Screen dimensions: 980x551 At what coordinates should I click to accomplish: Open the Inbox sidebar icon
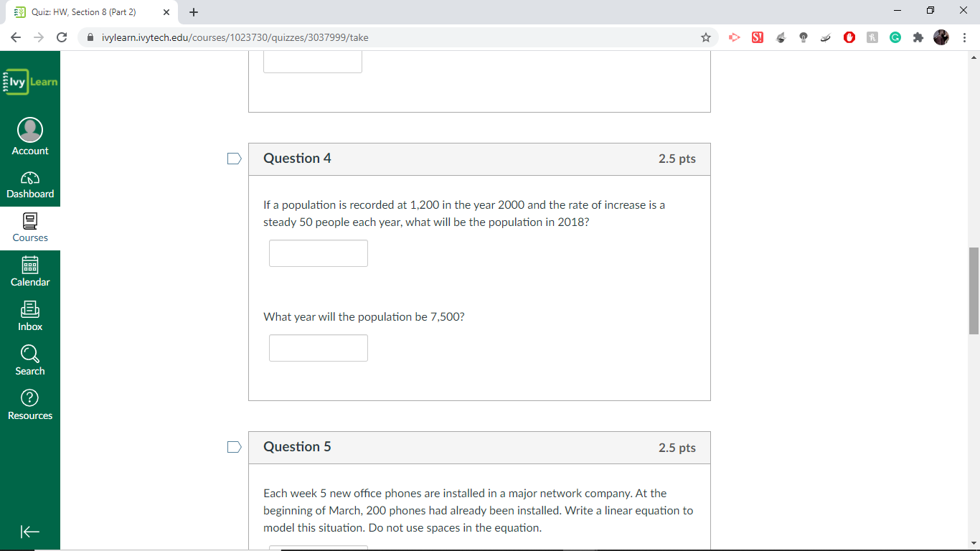29,316
